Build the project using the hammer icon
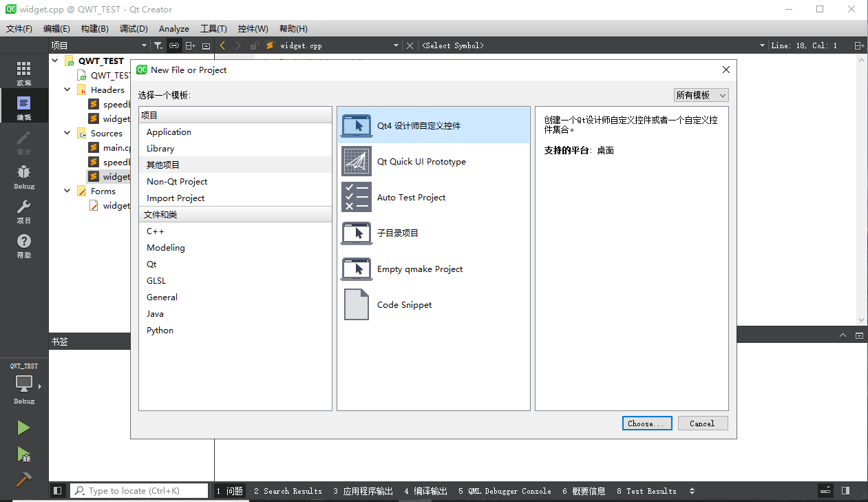Image resolution: width=868 pixels, height=502 pixels. 23,479
